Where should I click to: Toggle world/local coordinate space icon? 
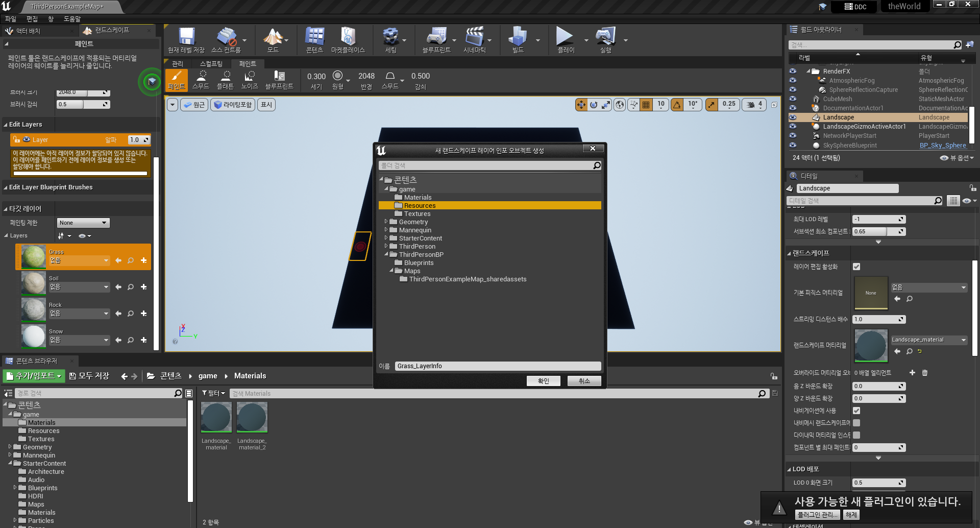(x=620, y=105)
